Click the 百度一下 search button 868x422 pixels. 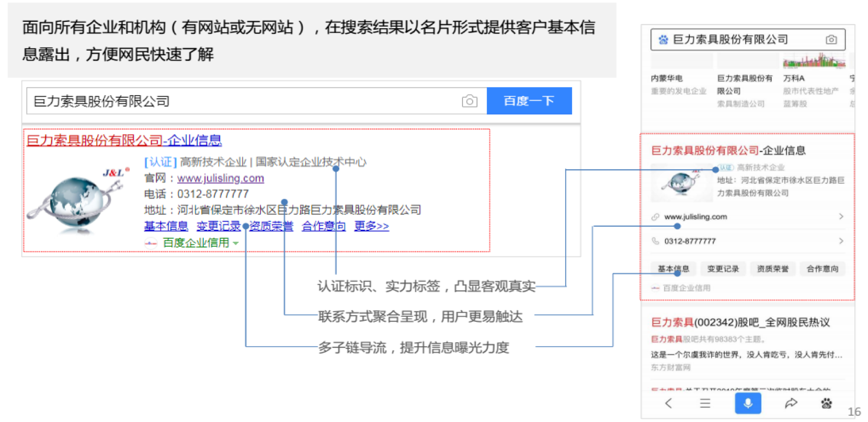pos(529,101)
